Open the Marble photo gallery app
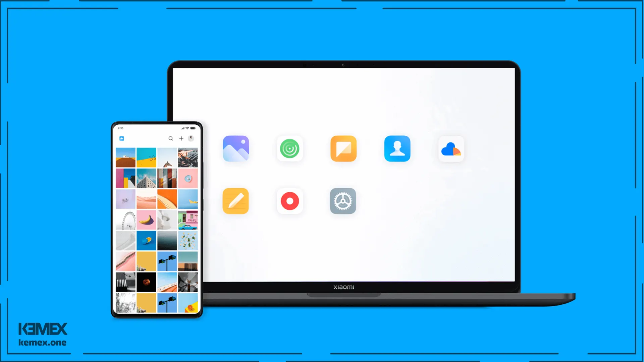Viewport: 644px width, 362px height. pyautogui.click(x=236, y=148)
